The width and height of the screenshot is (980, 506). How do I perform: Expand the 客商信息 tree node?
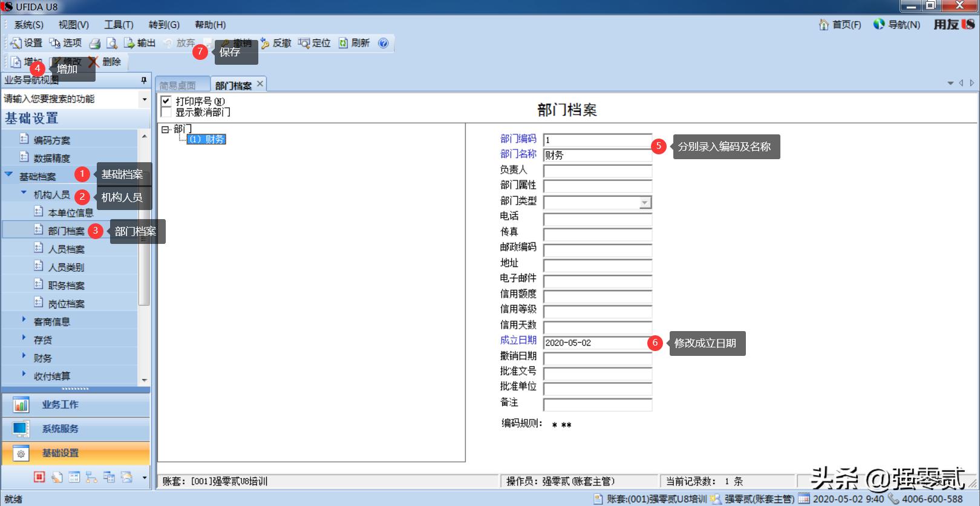[24, 319]
